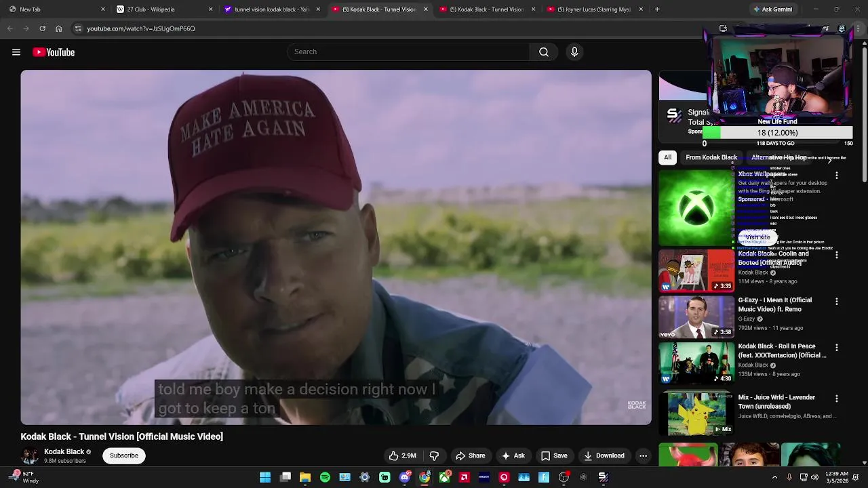Switch to the New Tab browser tab
This screenshot has height=488, width=868.
click(x=56, y=9)
